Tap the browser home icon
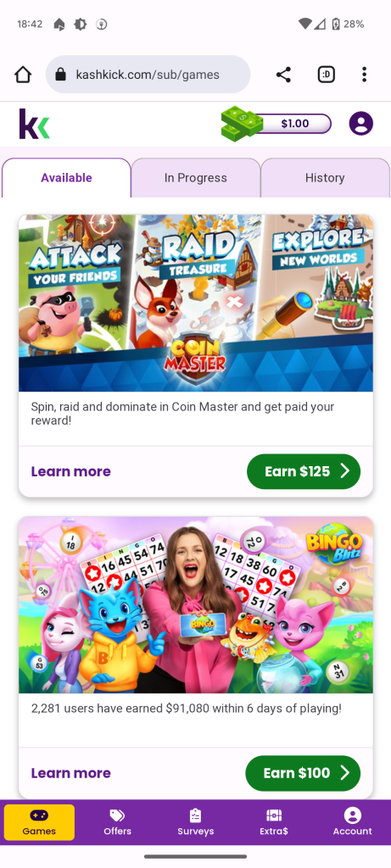Viewport: 391px width, 868px height. click(x=23, y=75)
